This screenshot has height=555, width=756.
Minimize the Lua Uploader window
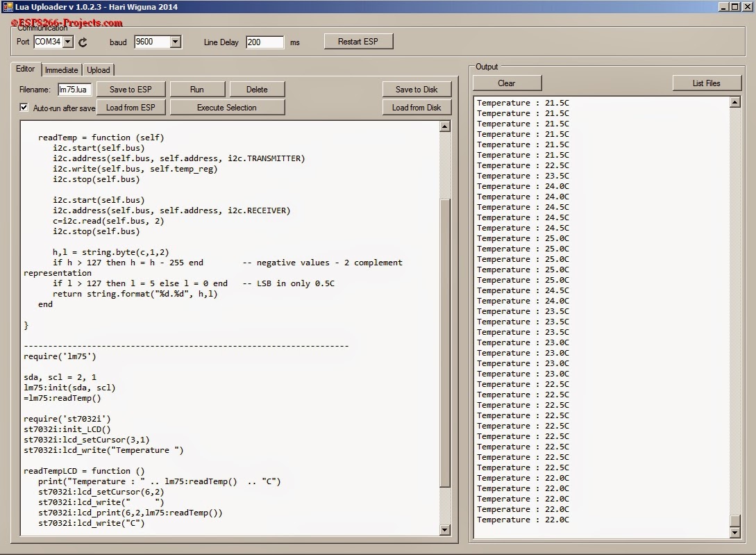coord(723,7)
